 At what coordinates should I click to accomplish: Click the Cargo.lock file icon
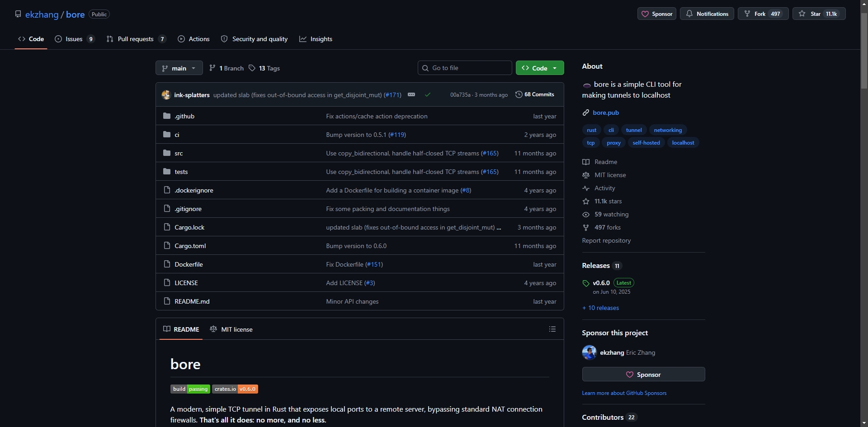[167, 227]
